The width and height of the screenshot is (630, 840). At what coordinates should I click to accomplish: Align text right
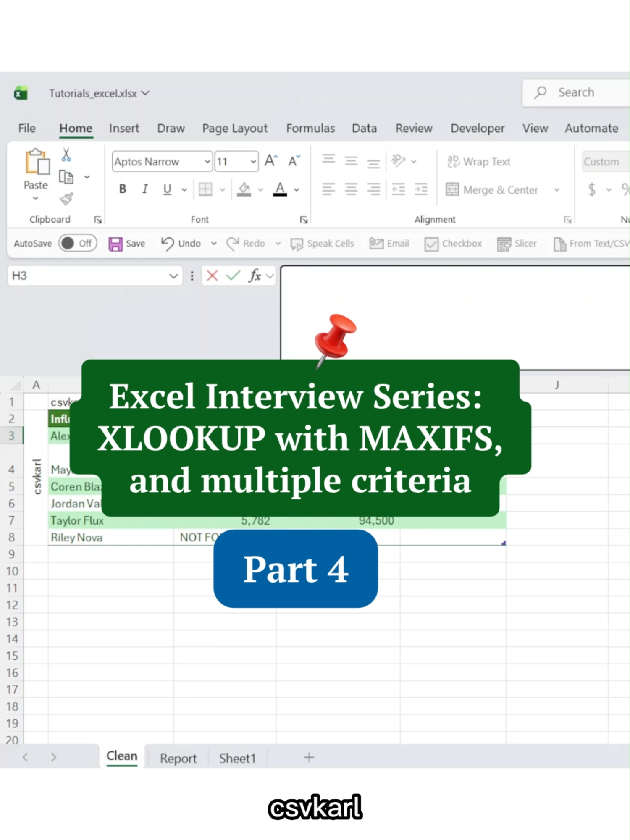point(373,189)
